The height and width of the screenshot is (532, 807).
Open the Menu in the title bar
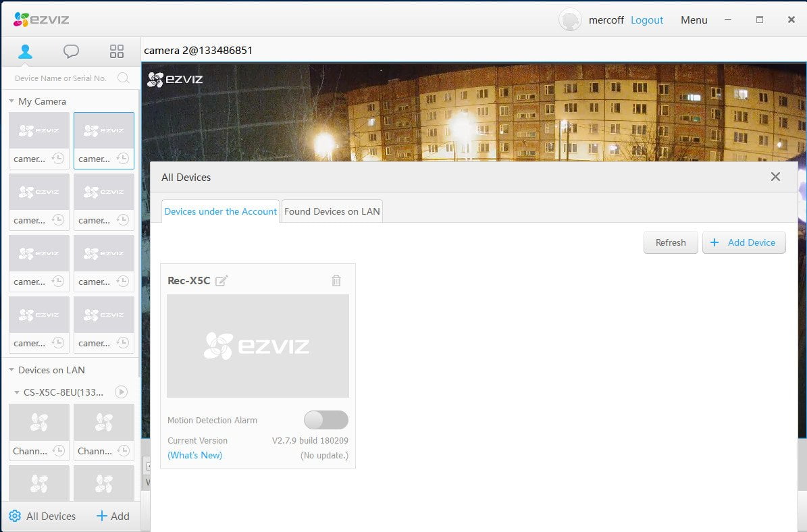[x=694, y=20]
